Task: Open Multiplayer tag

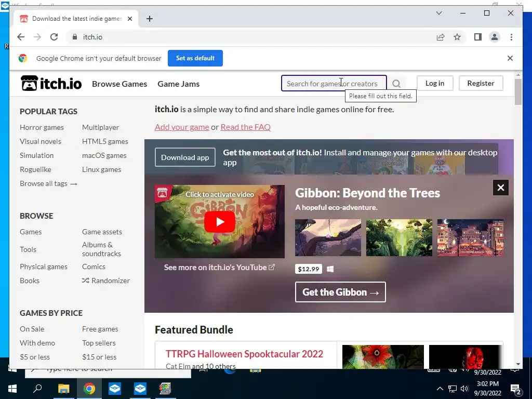Action: point(100,127)
